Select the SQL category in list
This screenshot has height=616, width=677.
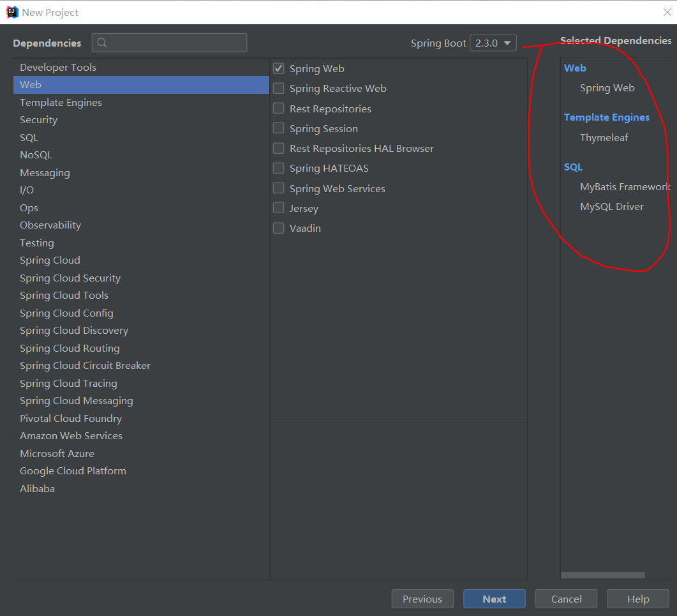(141, 137)
